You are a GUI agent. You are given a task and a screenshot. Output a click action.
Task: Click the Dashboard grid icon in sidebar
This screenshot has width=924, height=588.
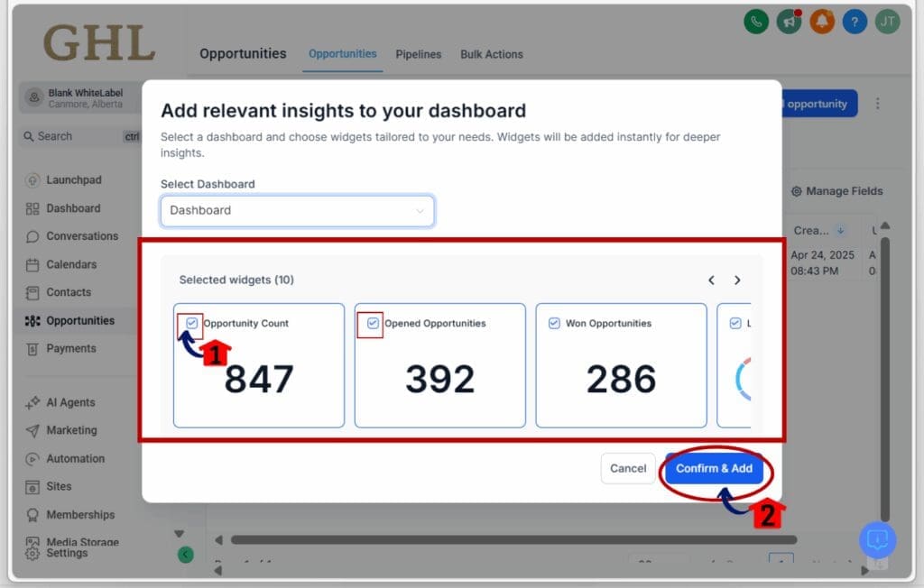click(x=32, y=208)
